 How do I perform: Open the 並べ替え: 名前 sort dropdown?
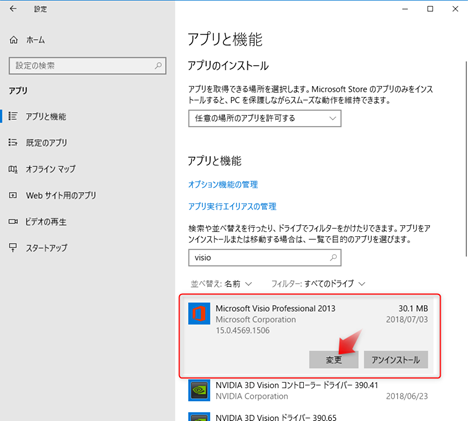tap(221, 284)
